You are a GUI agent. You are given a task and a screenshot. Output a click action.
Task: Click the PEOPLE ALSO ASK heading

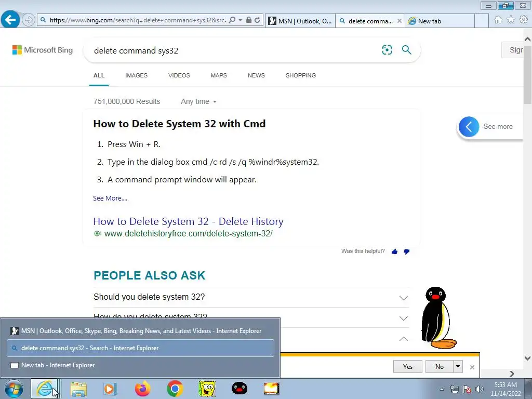(149, 275)
